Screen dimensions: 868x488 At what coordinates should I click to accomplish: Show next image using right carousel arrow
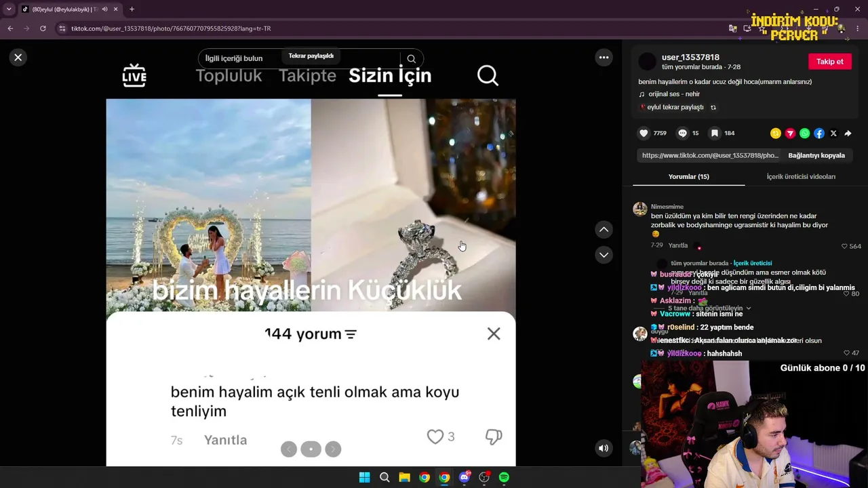click(x=333, y=449)
